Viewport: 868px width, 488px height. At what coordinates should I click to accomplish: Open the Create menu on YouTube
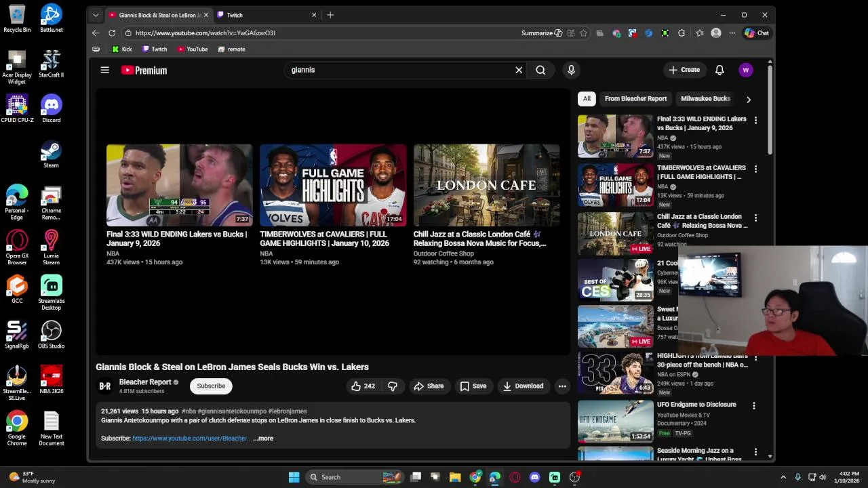point(684,70)
